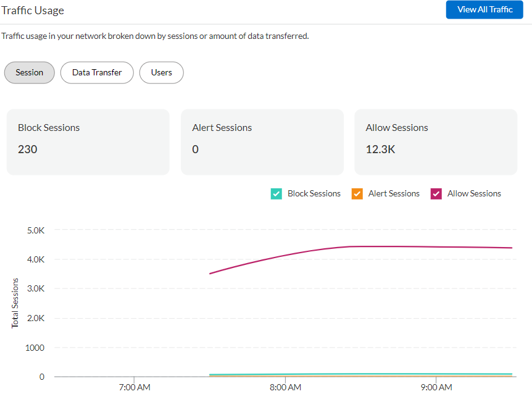Viewport: 532px width, 394px height.
Task: Click the Traffic Usage heading
Action: click(x=32, y=10)
